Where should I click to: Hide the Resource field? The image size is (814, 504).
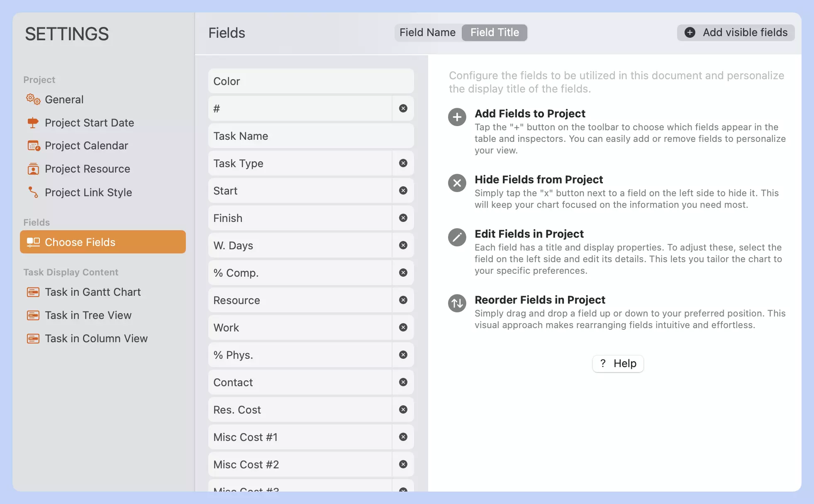point(403,300)
